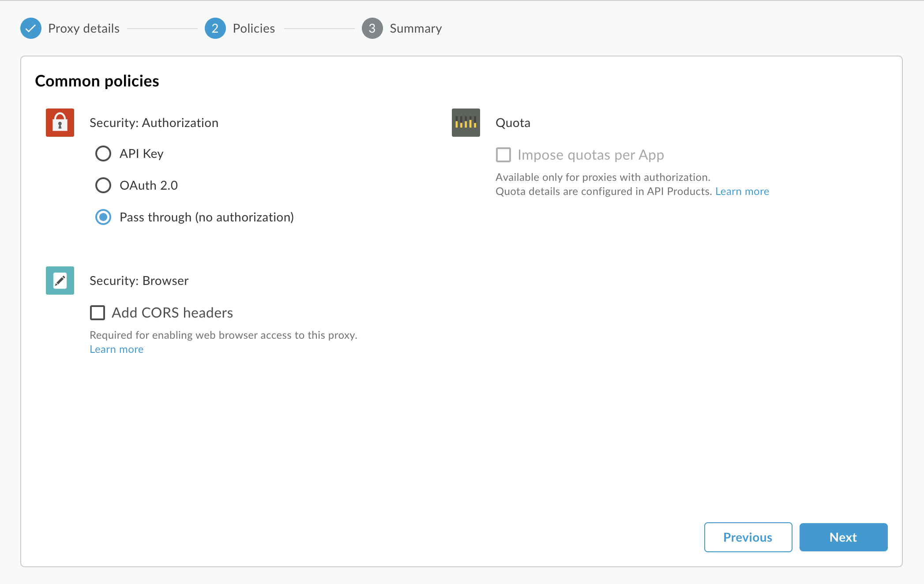924x584 pixels.
Task: Click the Security Browser pencil icon
Action: click(x=59, y=281)
